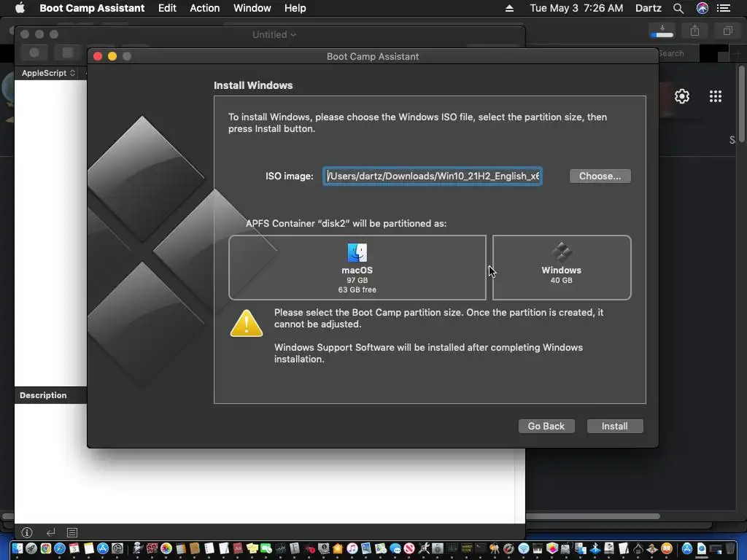Open the AppleScript language dropdown

49,73
